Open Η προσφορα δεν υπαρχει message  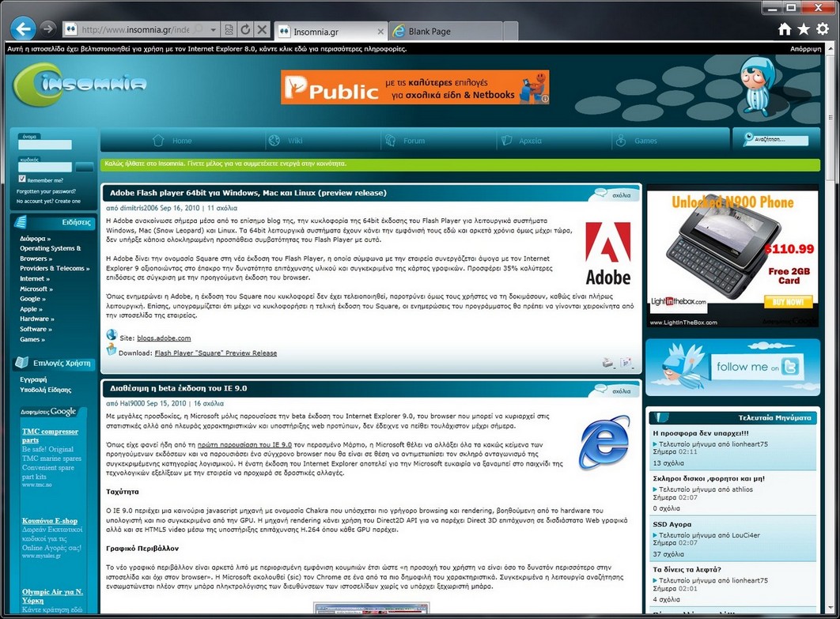pos(701,433)
